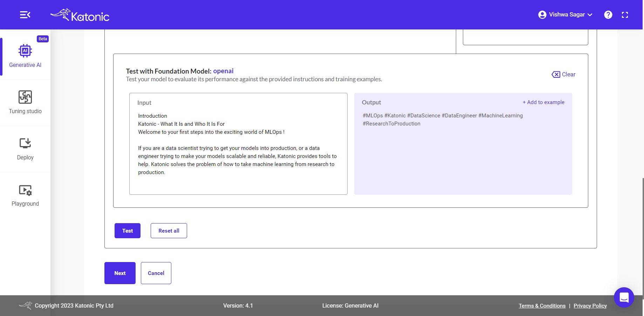
Task: Click the Katonic logo in the header
Action: 80,15
